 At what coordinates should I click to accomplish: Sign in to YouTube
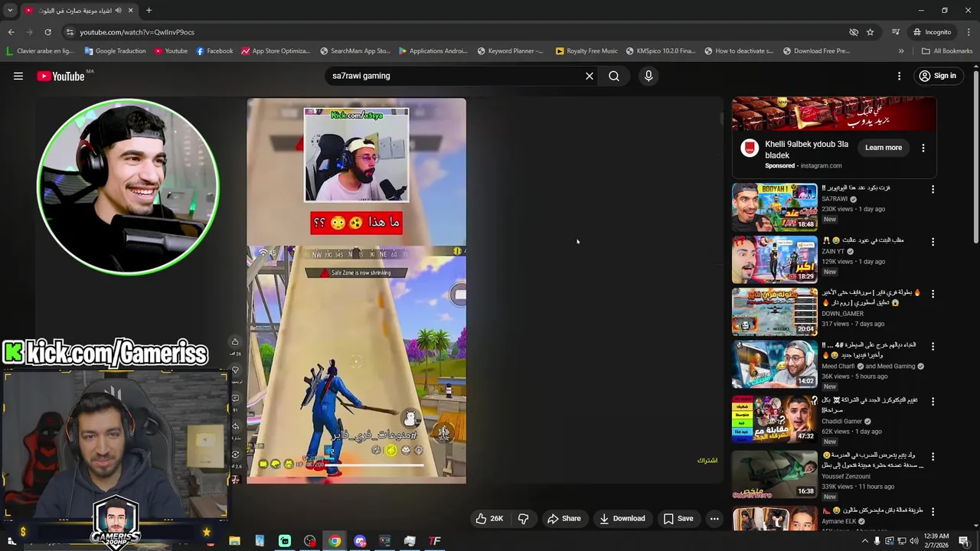pyautogui.click(x=938, y=76)
